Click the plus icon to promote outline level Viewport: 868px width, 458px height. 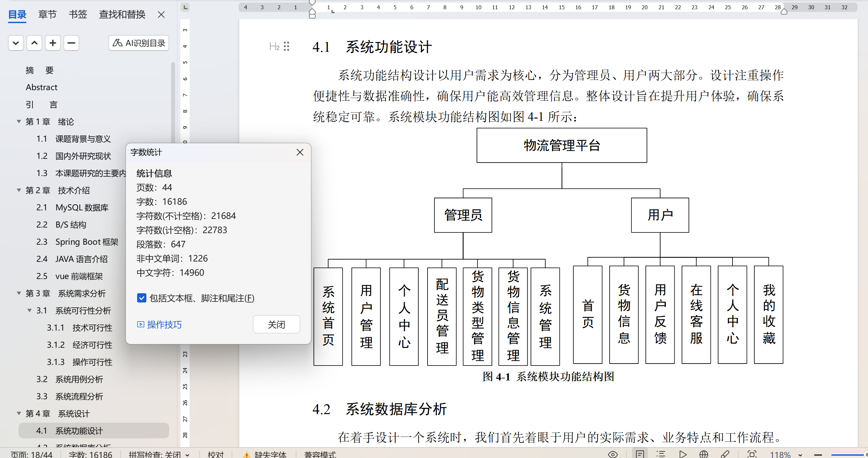(x=53, y=43)
